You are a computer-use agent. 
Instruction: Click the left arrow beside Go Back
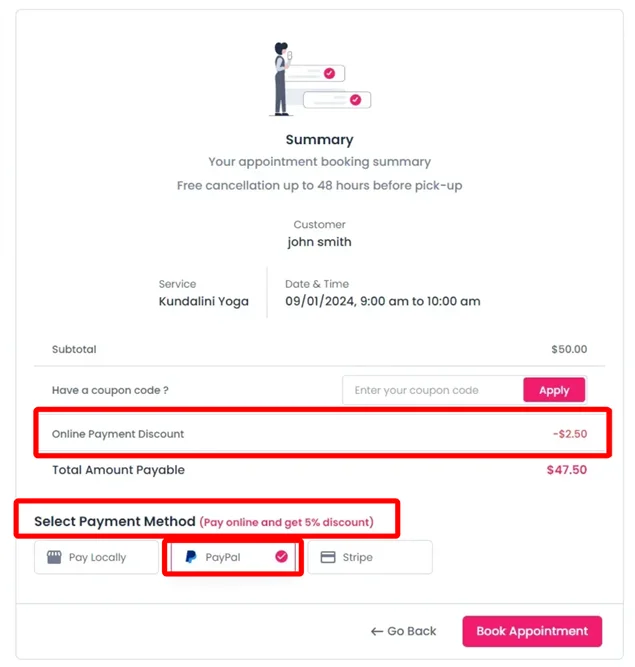(x=377, y=631)
